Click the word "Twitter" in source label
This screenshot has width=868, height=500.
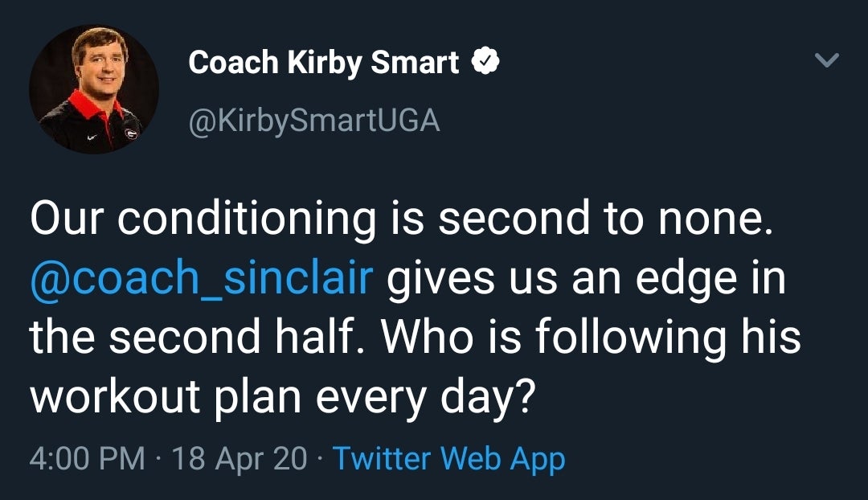(383, 459)
